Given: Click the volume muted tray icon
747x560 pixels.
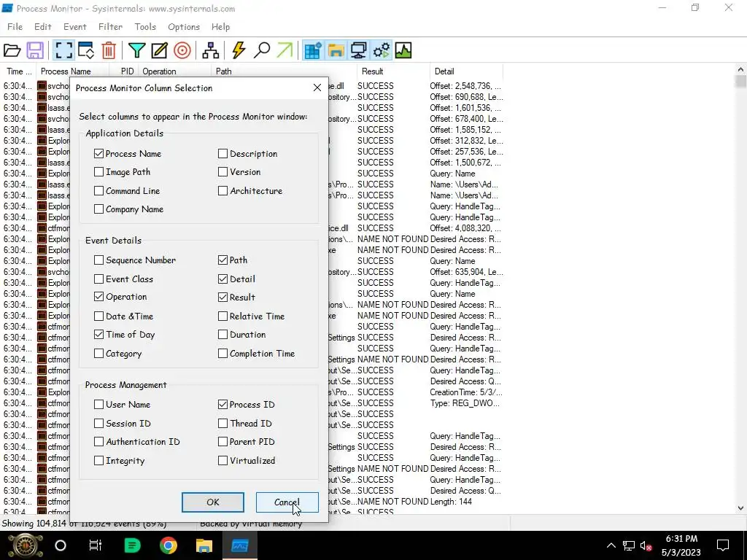Looking at the screenshot, I should click(x=646, y=546).
